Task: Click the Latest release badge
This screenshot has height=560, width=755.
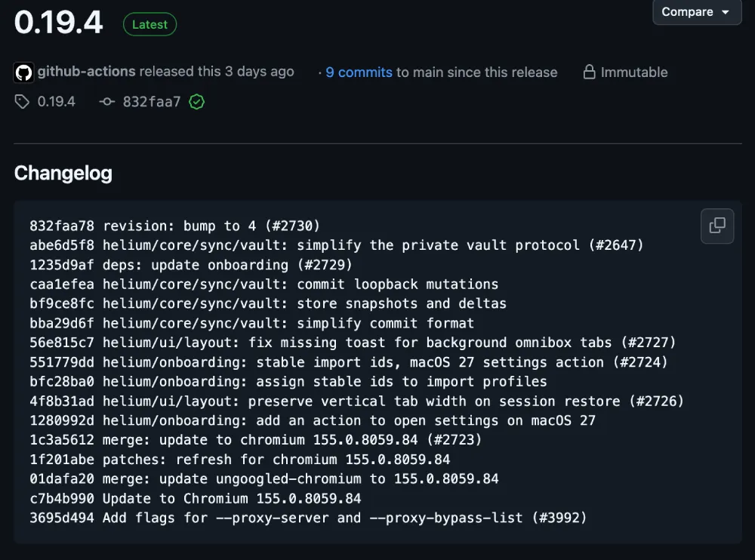Action: click(x=149, y=25)
